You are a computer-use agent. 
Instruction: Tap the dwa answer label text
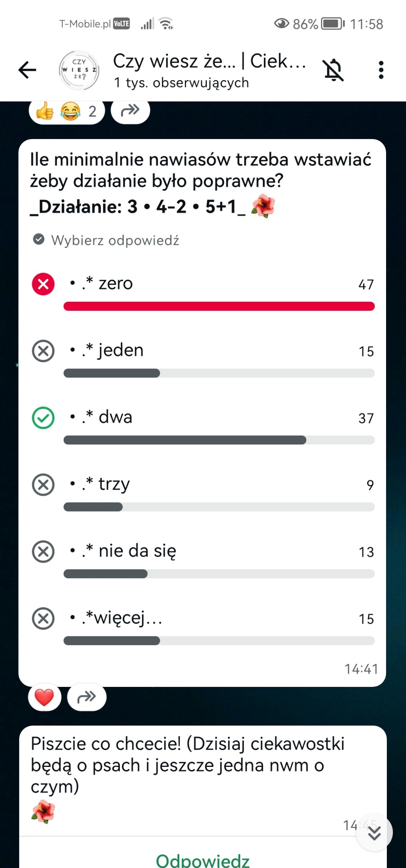[115, 417]
